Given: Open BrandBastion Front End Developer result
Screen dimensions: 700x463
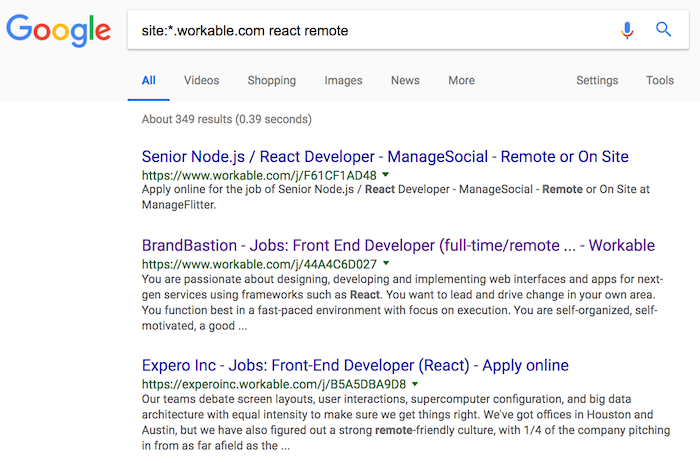Looking at the screenshot, I should 398,246.
